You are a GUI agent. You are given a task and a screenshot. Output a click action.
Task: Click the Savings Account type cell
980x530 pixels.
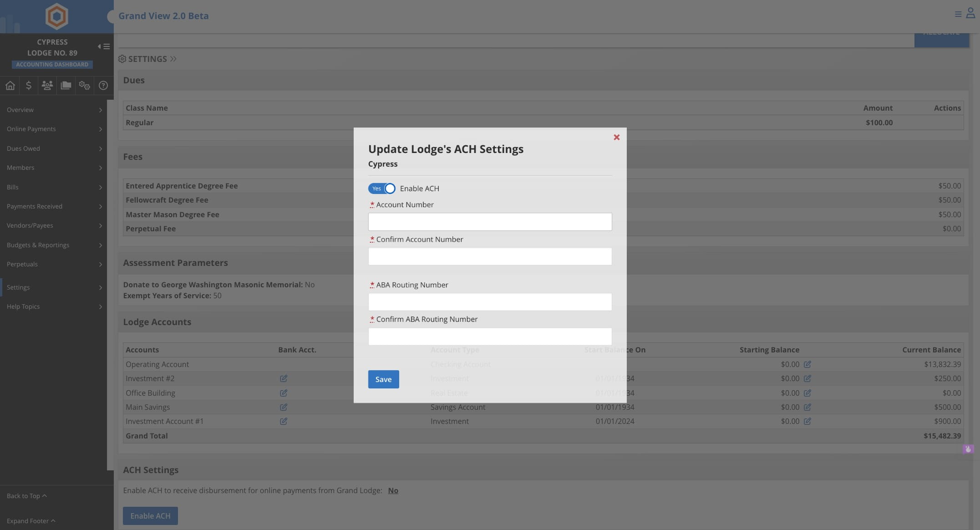coord(458,407)
